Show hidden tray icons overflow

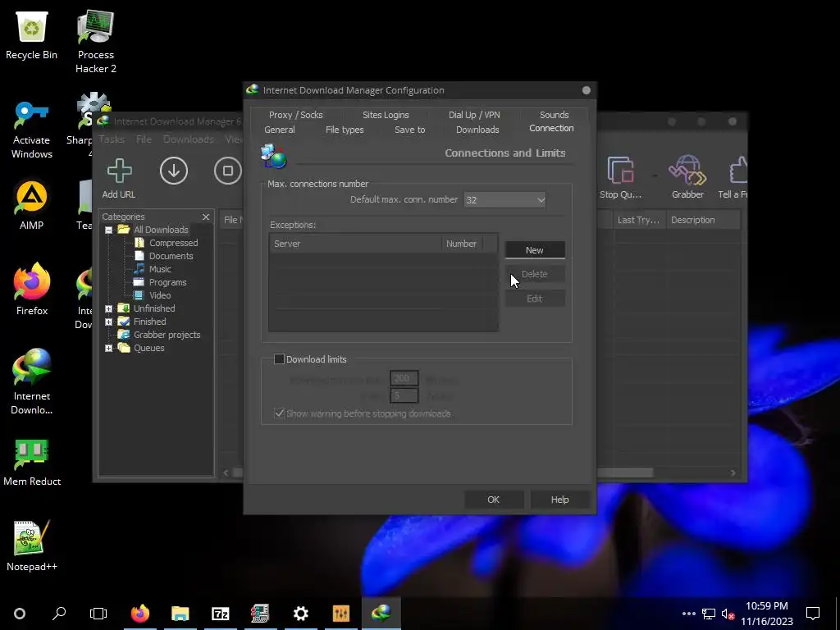pyautogui.click(x=689, y=614)
